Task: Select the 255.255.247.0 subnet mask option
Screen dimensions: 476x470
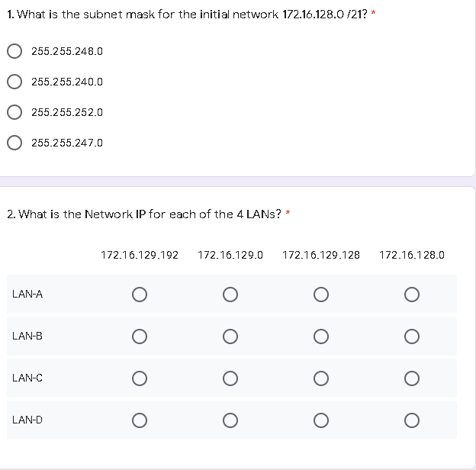Action: coord(14,143)
